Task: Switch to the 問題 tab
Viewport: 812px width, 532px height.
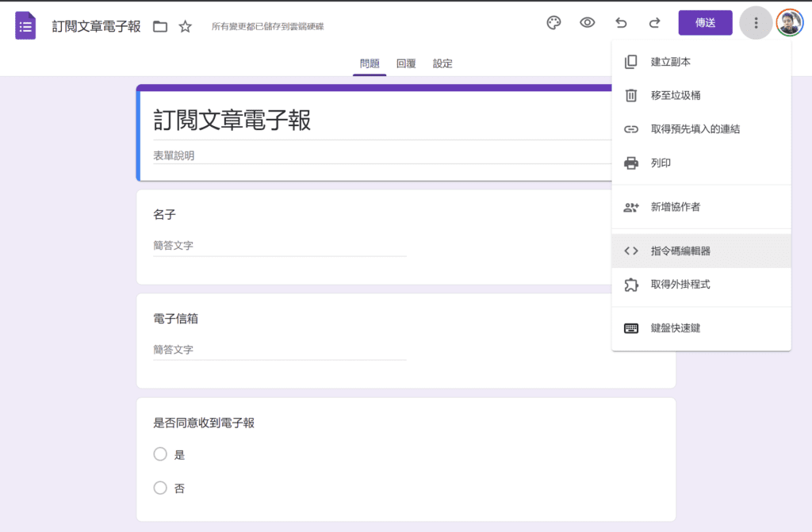Action: pyautogui.click(x=370, y=63)
